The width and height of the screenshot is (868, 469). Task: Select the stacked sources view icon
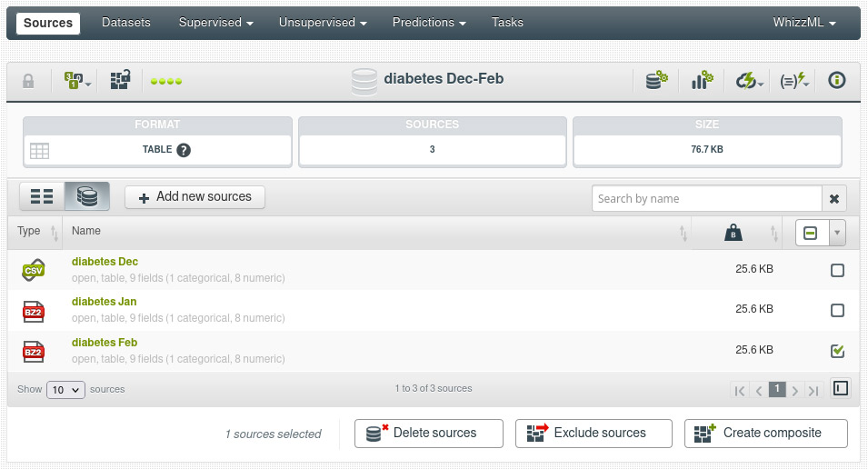click(87, 196)
